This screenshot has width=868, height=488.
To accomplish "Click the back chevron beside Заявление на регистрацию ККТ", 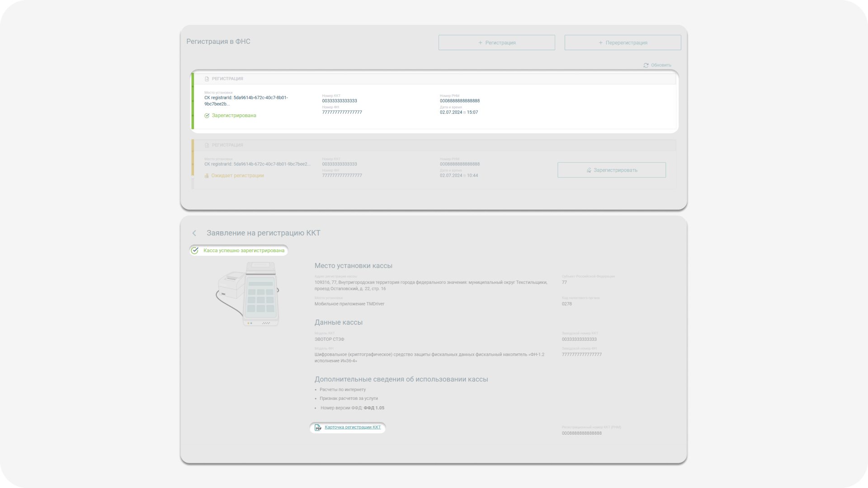I will [x=194, y=233].
